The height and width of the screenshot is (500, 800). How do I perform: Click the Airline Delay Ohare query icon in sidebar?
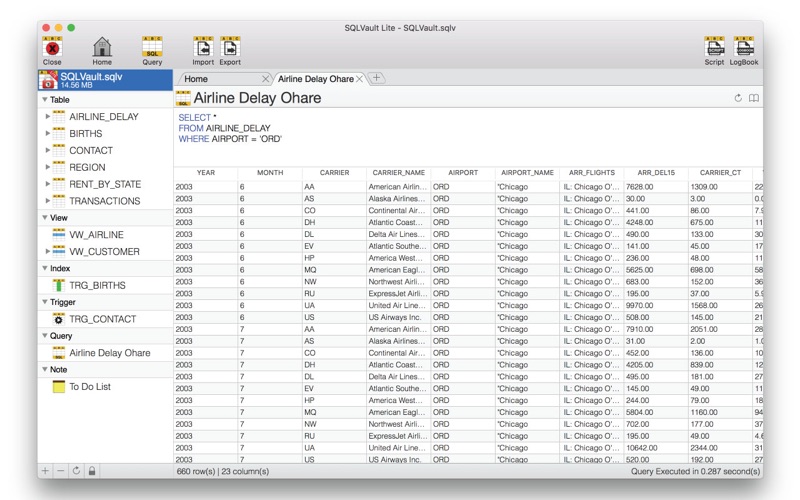59,353
